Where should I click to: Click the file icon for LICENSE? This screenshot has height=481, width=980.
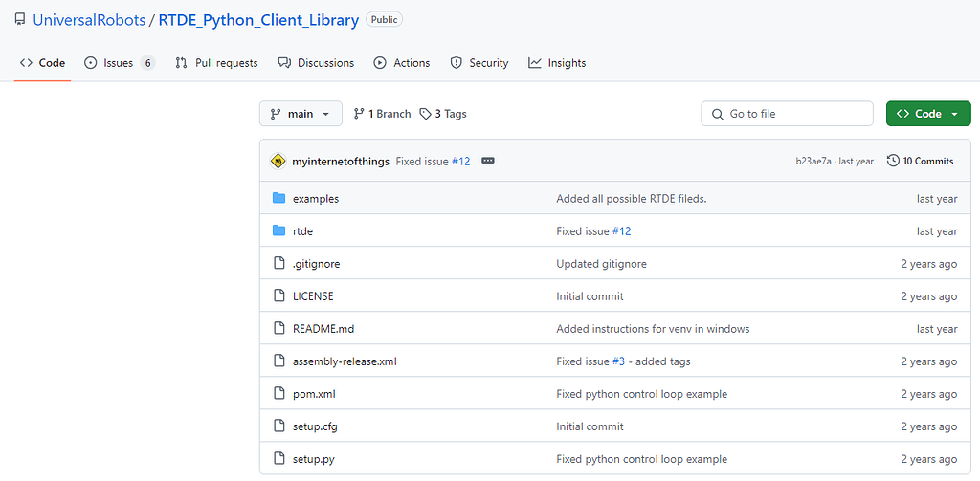(x=279, y=296)
